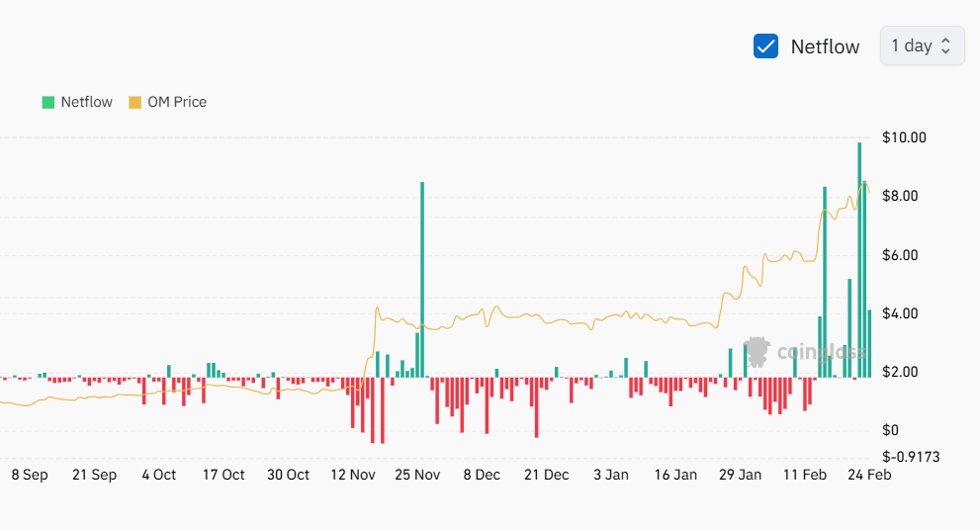Hide OM Price series via legend label
Screen dimensions: 980x530
click(177, 102)
